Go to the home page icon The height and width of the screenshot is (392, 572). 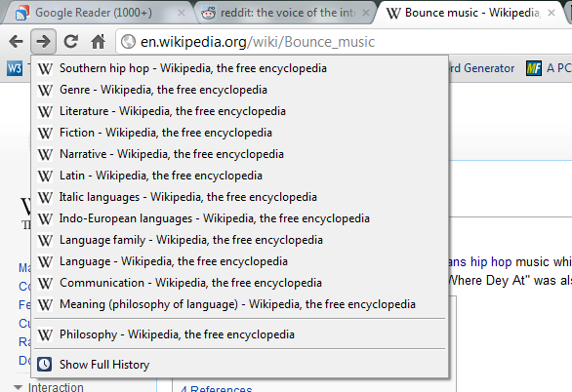[99, 42]
